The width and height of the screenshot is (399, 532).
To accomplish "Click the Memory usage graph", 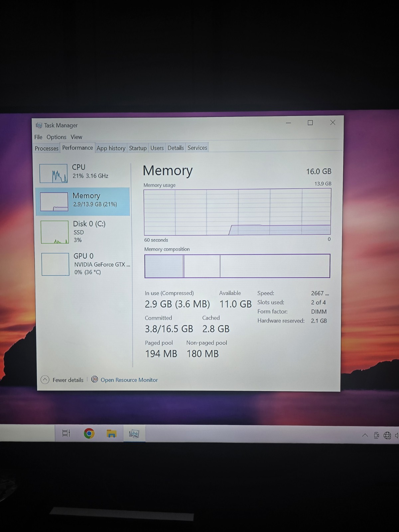I will click(237, 212).
